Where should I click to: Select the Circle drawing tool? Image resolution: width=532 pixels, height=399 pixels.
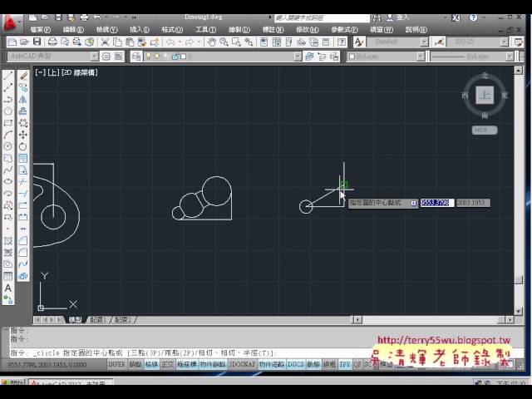pos(7,146)
